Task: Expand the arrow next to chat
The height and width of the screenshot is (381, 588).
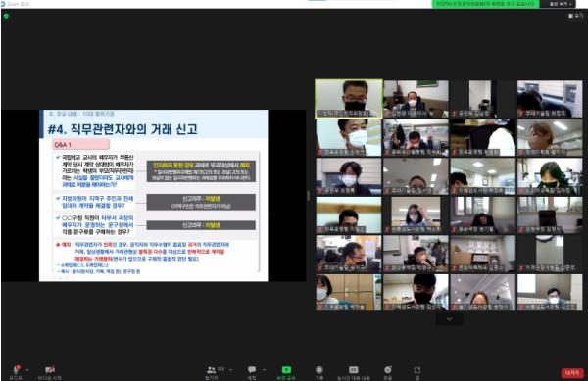Action: click(264, 370)
